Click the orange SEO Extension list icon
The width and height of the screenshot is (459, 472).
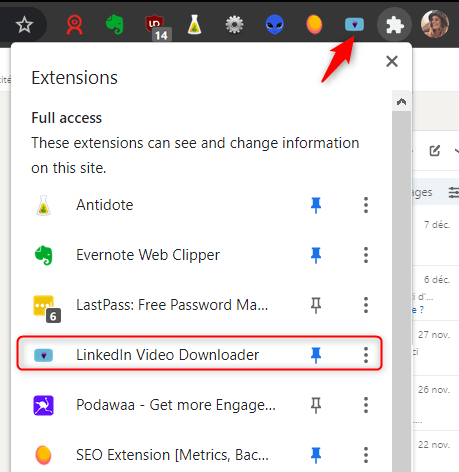[x=43, y=455]
